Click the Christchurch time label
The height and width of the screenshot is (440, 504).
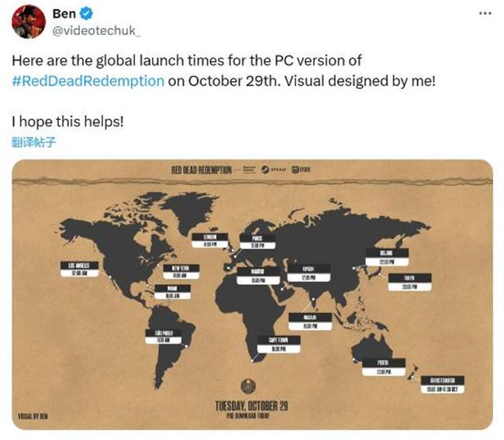(x=447, y=383)
